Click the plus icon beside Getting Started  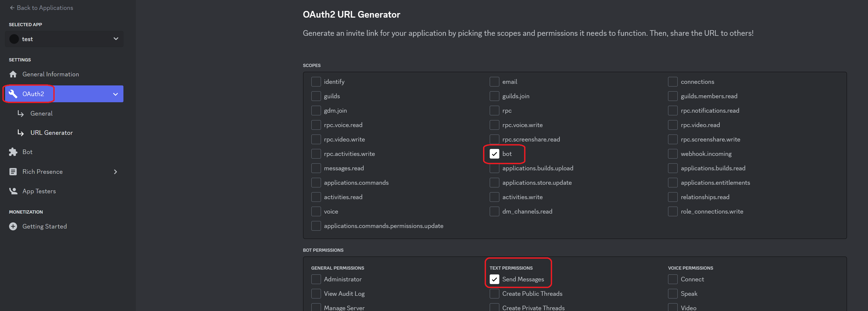13,226
